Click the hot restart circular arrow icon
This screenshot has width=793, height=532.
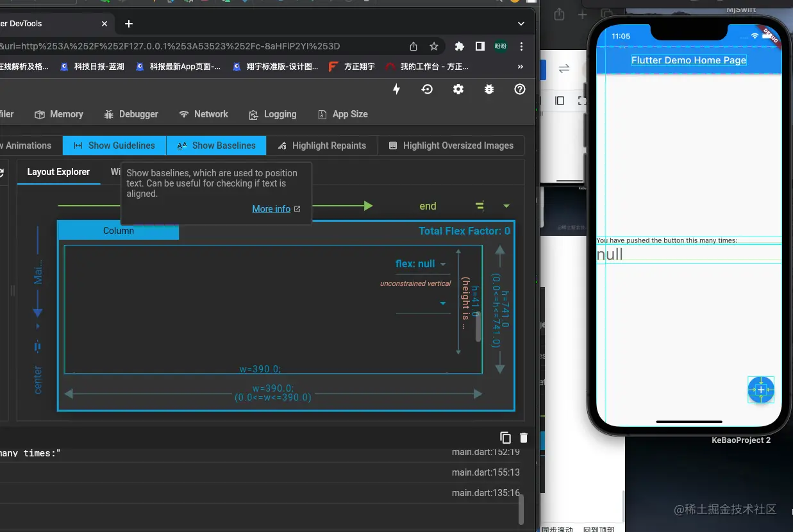point(427,90)
